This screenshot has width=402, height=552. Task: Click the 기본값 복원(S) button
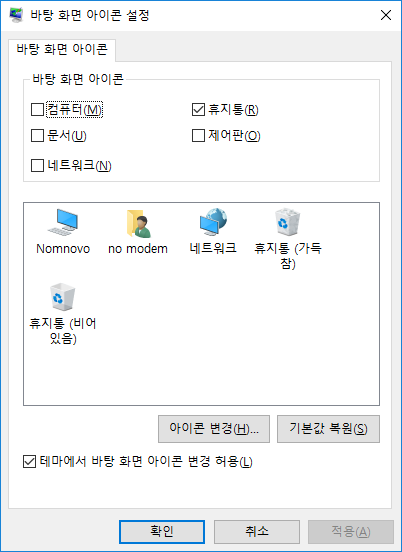click(328, 429)
